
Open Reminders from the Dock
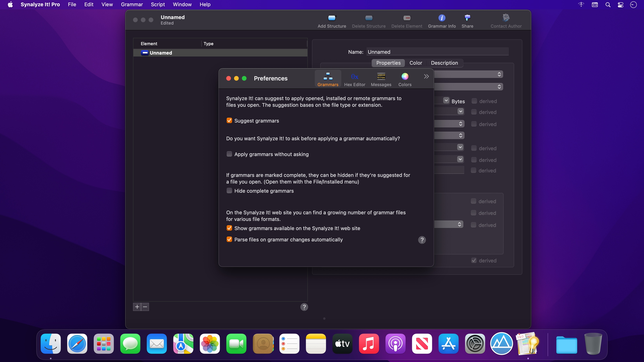289,344
